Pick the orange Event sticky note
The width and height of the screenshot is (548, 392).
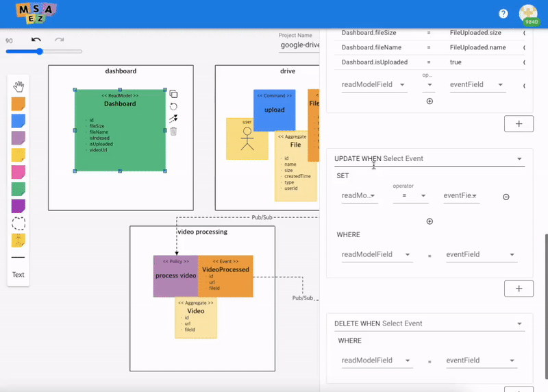coord(18,103)
